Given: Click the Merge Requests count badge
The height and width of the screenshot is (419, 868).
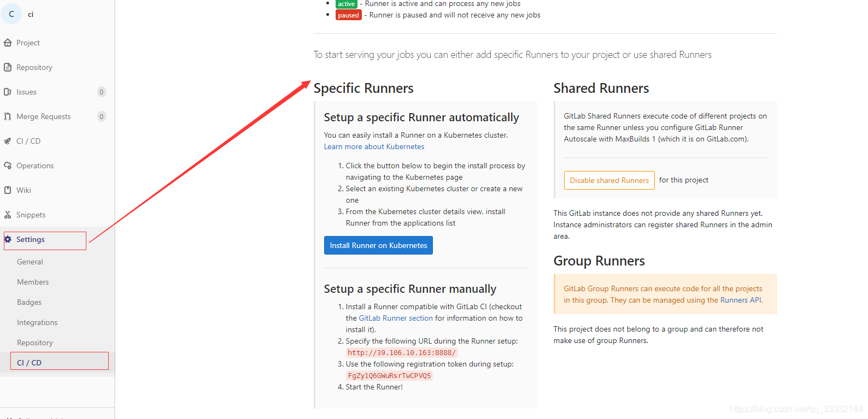Looking at the screenshot, I should 101,116.
